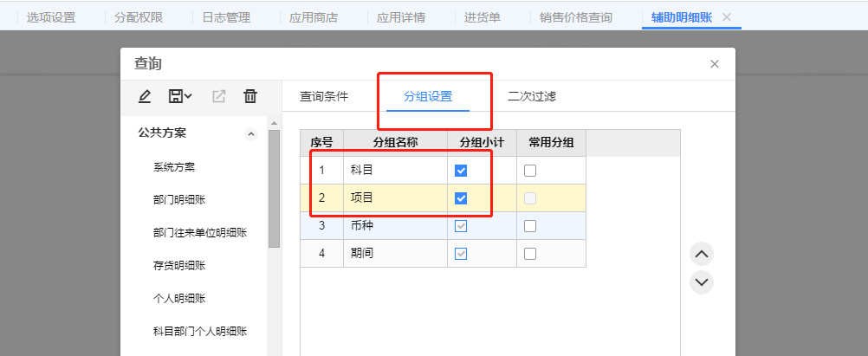Viewport: 868px width, 356px height.
Task: Click the trash delete scheme icon
Action: coord(250,96)
